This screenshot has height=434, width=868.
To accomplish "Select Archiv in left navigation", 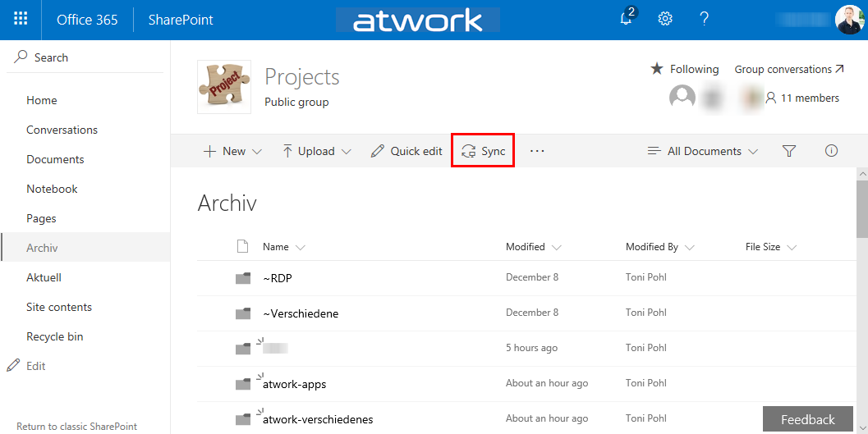I will click(x=85, y=248).
